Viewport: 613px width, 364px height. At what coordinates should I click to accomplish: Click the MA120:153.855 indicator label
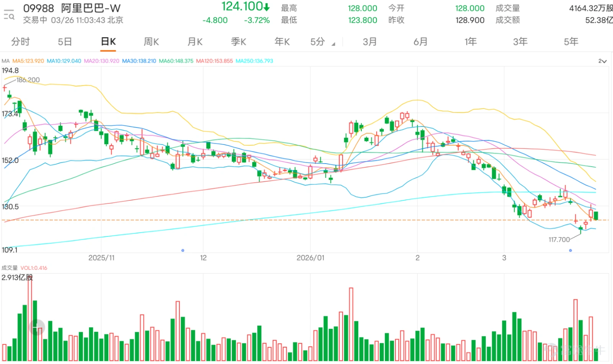pos(215,61)
